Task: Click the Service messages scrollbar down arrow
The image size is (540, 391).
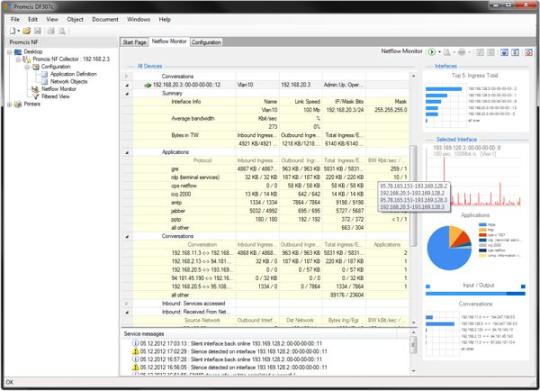Action: coord(413,371)
